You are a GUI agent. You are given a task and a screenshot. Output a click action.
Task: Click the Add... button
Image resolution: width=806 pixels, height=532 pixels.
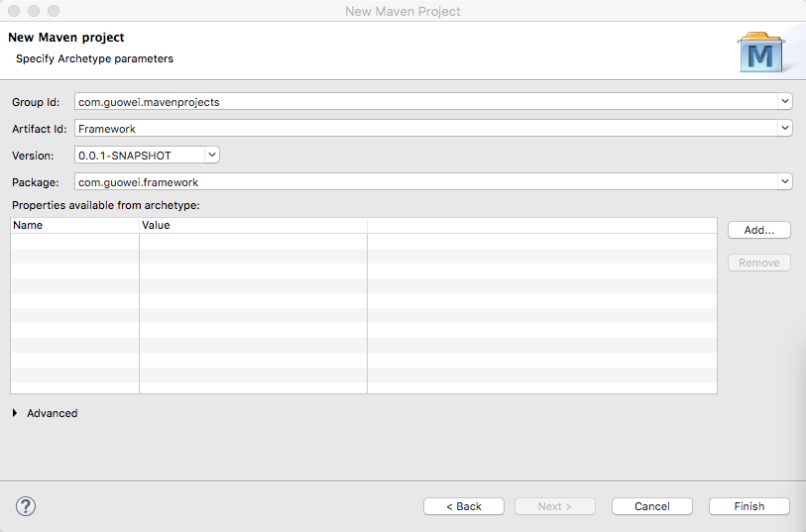[759, 230]
